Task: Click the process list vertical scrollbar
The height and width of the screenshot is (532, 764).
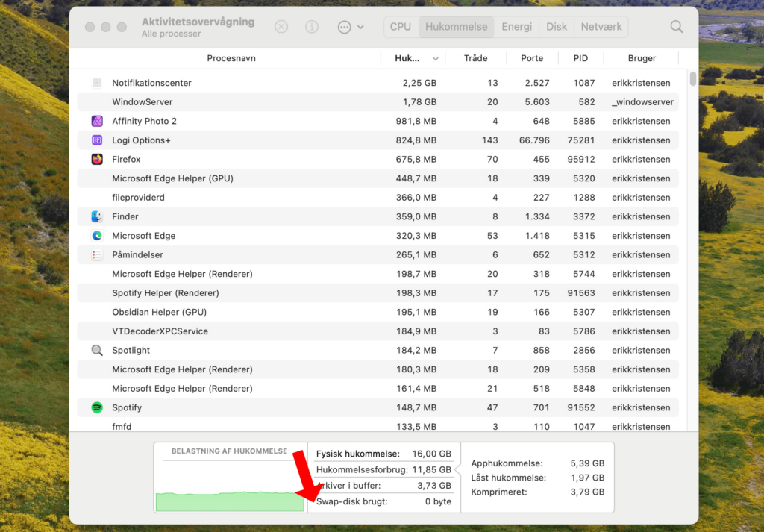Action: click(693, 79)
